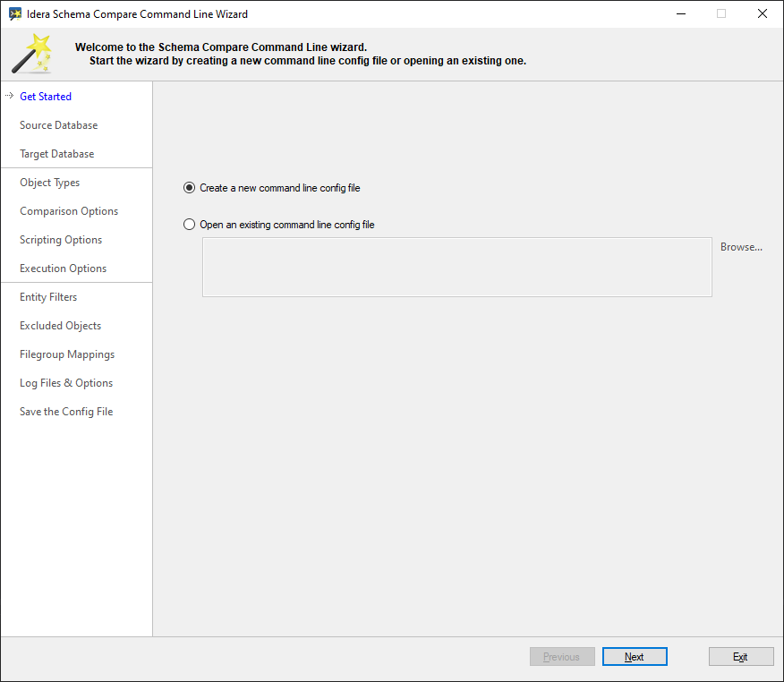This screenshot has width=784, height=682.
Task: Open Save the Config File step
Action: pos(66,412)
